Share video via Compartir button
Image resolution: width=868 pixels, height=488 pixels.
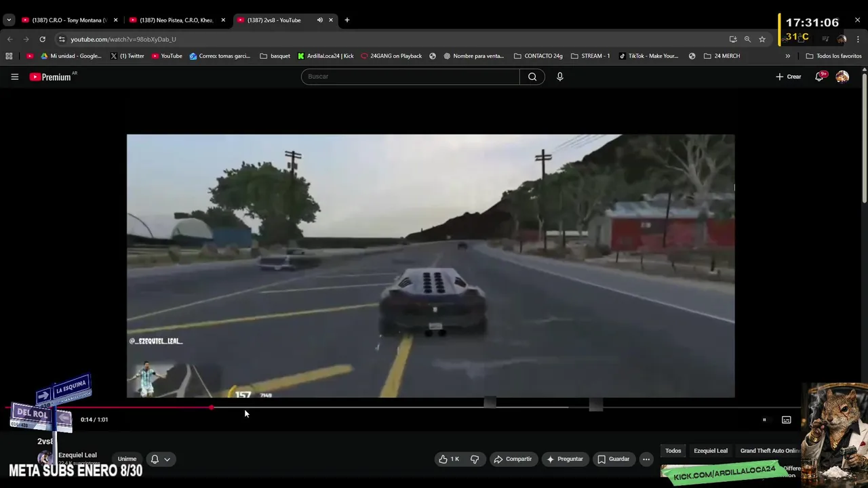[x=513, y=459]
